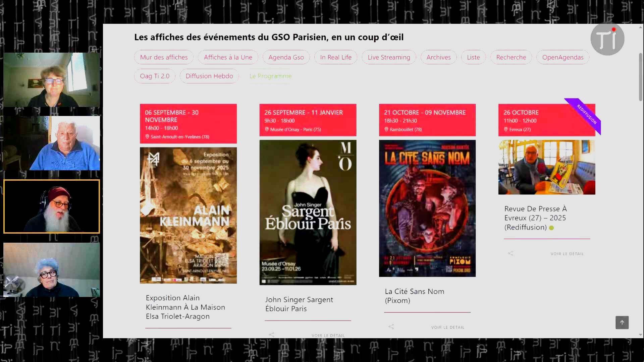The image size is (644, 362).
Task: Click the Le Programme link
Action: click(x=270, y=76)
